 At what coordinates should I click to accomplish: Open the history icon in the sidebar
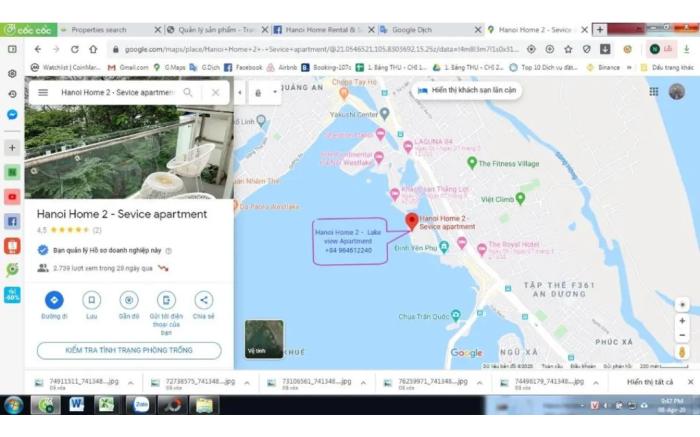click(12, 94)
